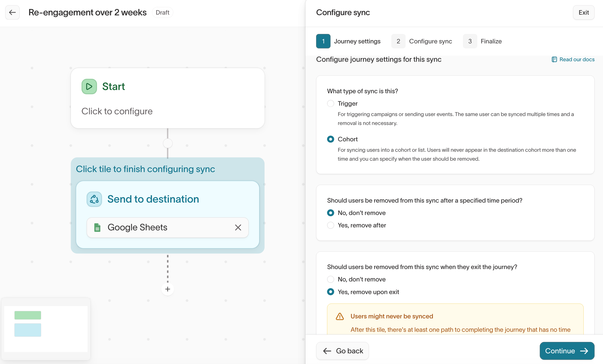The image size is (603, 364).
Task: Go to Finalize step 3
Action: coord(482,41)
